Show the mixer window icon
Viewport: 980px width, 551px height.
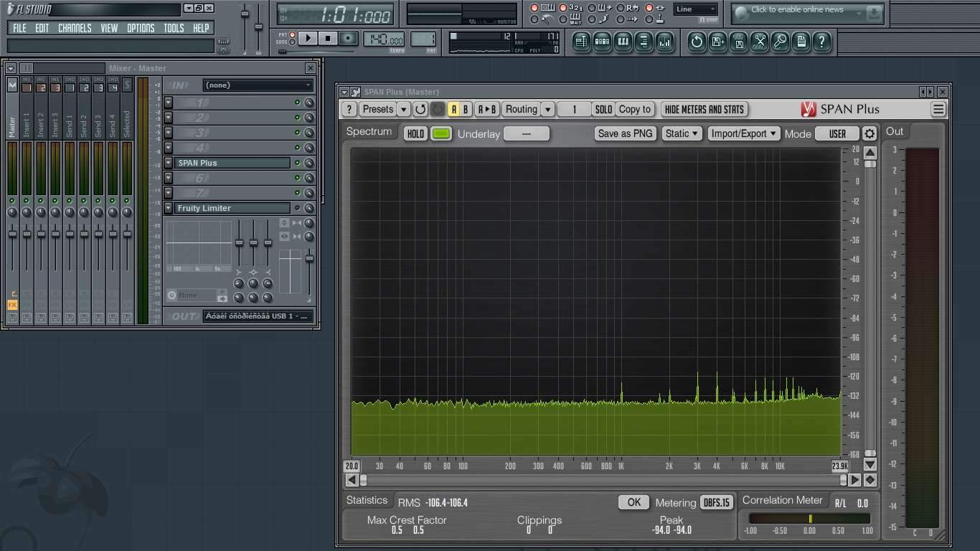(665, 42)
